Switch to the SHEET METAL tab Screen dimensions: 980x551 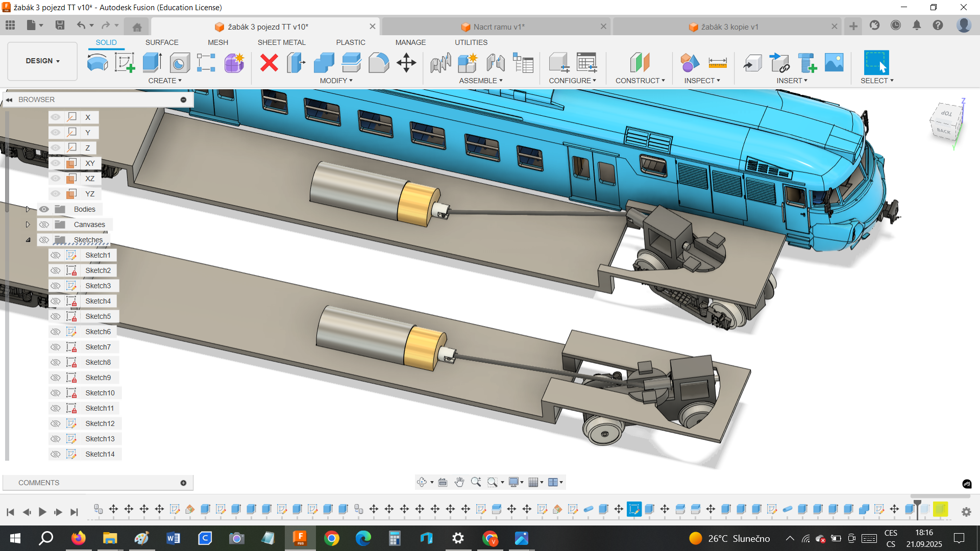[281, 42]
